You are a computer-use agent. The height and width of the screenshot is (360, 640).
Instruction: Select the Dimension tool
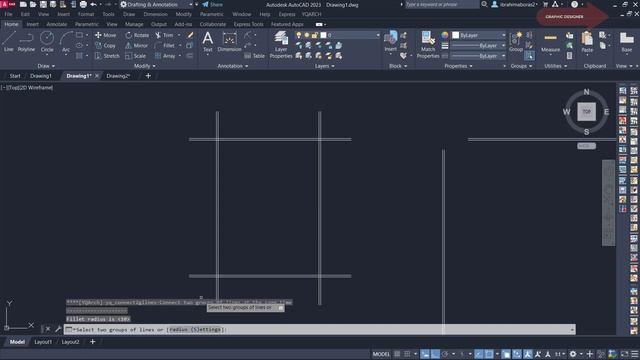[229, 42]
